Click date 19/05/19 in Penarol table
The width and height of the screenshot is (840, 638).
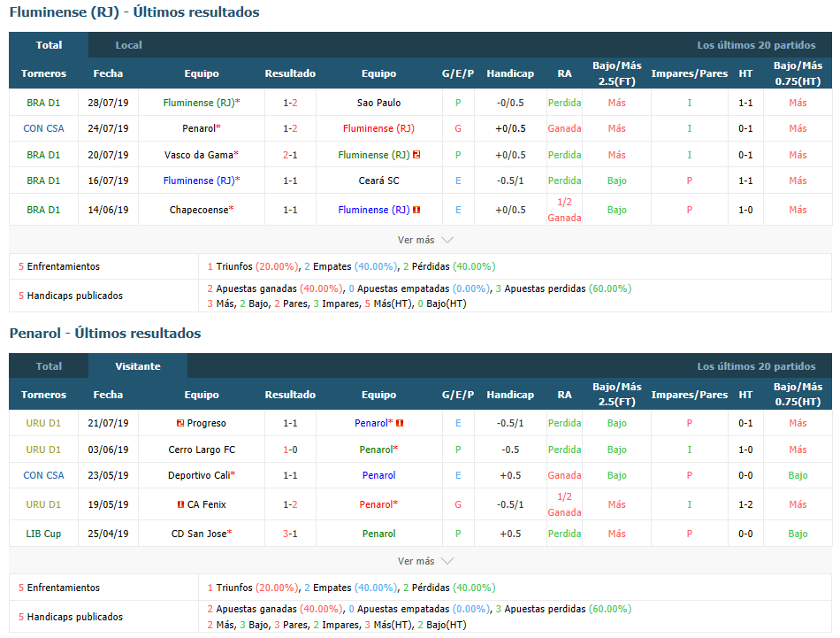[108, 504]
